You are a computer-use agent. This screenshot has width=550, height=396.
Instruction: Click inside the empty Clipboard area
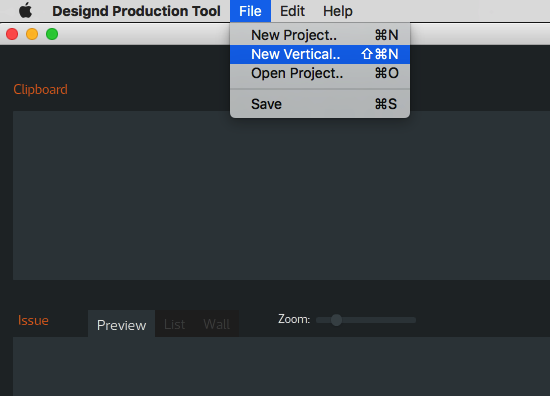(x=281, y=195)
